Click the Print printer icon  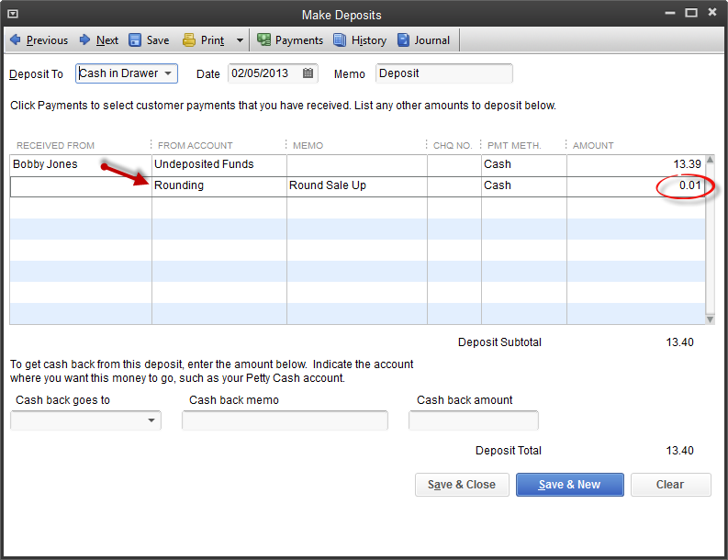coord(189,40)
